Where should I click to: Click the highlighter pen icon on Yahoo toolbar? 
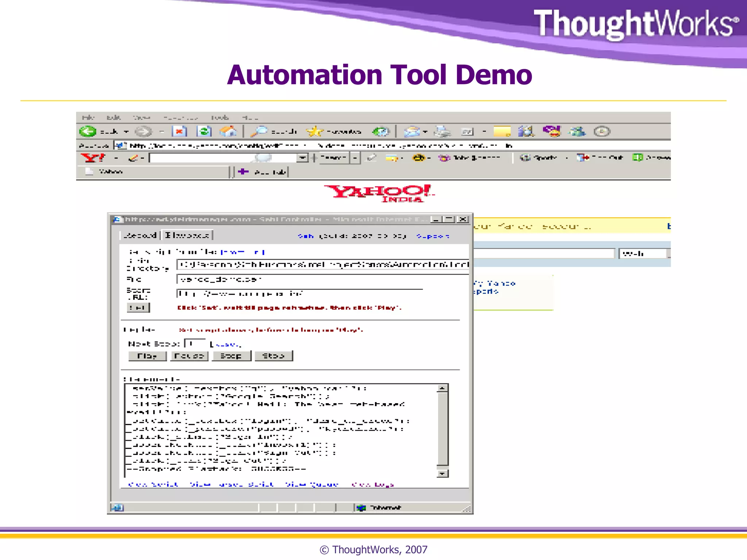tap(371, 158)
